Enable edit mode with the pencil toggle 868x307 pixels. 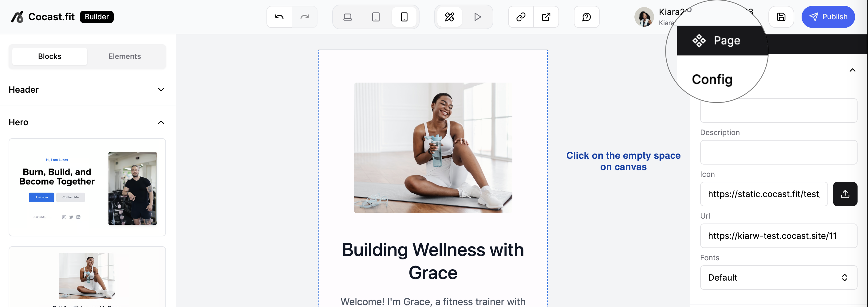pyautogui.click(x=450, y=17)
